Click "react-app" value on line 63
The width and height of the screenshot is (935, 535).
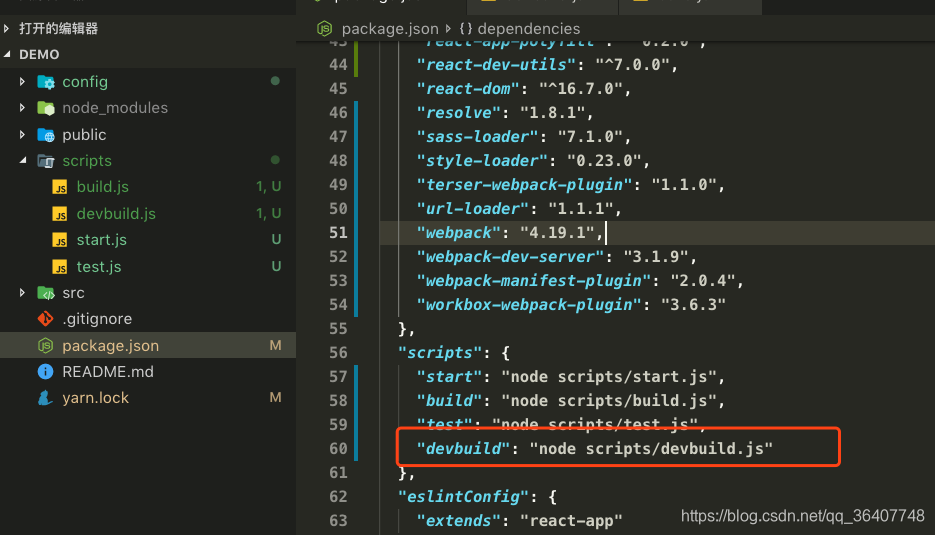(571, 521)
